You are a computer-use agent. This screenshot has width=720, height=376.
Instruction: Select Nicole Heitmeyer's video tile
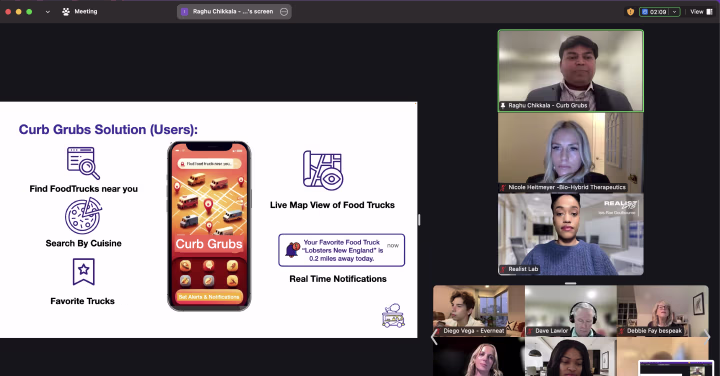pos(571,152)
